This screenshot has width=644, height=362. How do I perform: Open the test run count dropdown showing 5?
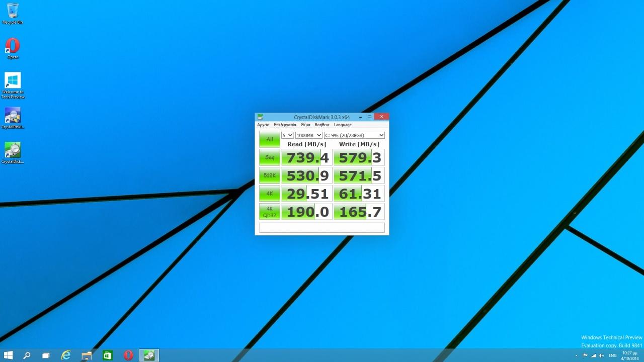287,135
